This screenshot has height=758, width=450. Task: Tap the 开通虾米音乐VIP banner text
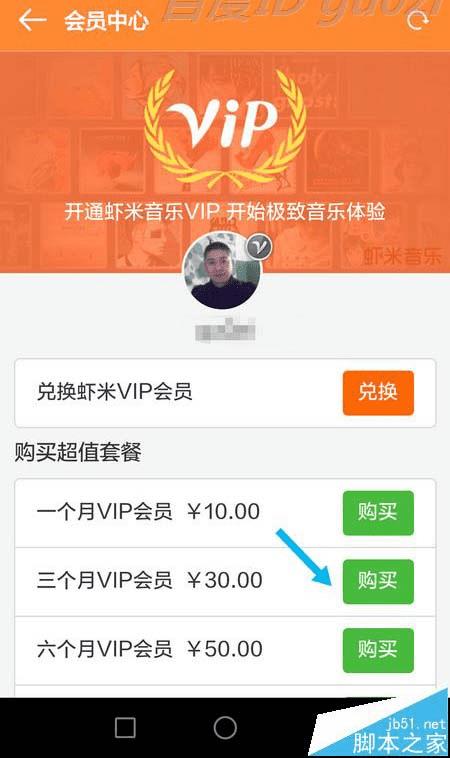click(225, 212)
